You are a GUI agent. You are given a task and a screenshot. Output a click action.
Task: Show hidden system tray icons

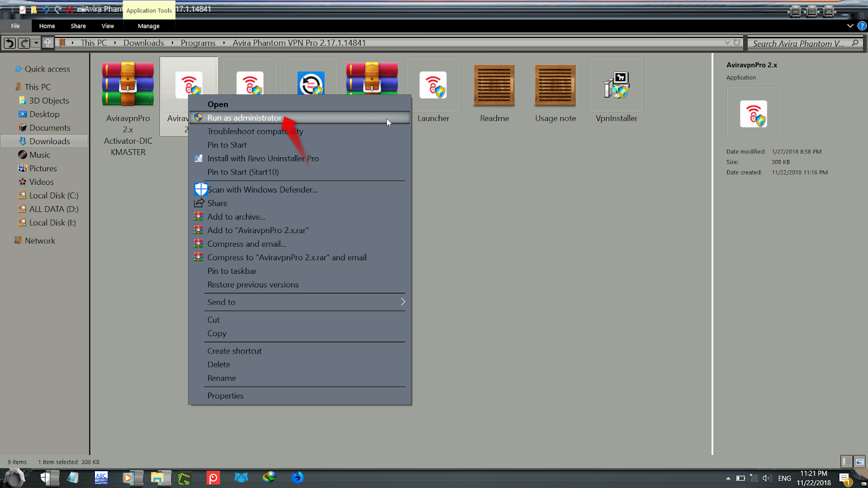[x=728, y=478]
